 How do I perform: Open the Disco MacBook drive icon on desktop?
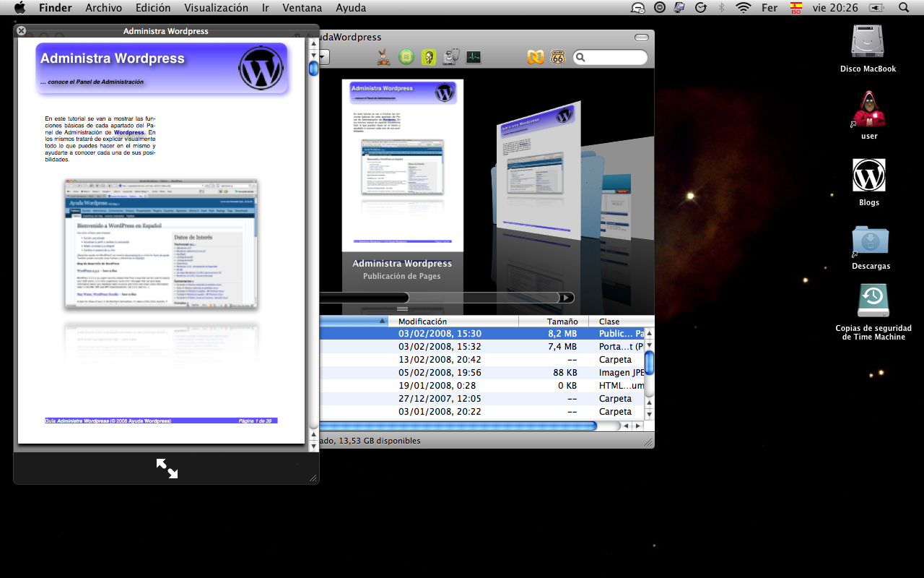click(868, 43)
